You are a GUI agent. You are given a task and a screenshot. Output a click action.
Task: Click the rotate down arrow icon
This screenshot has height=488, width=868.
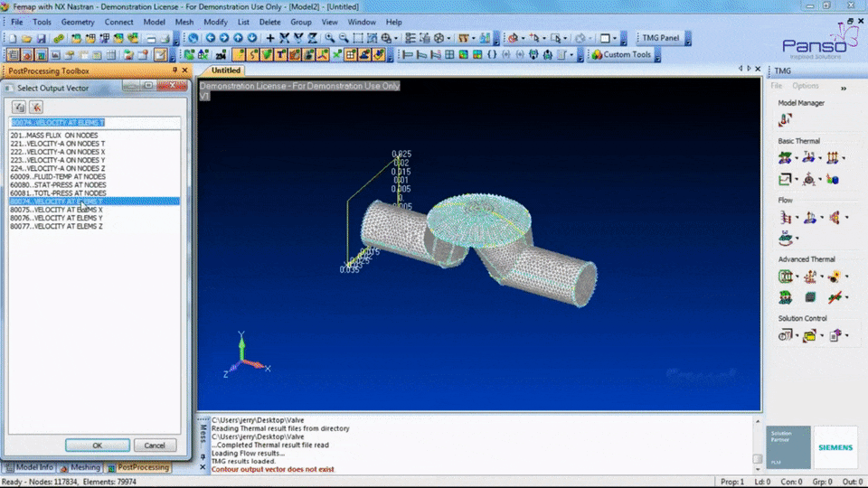point(252,38)
